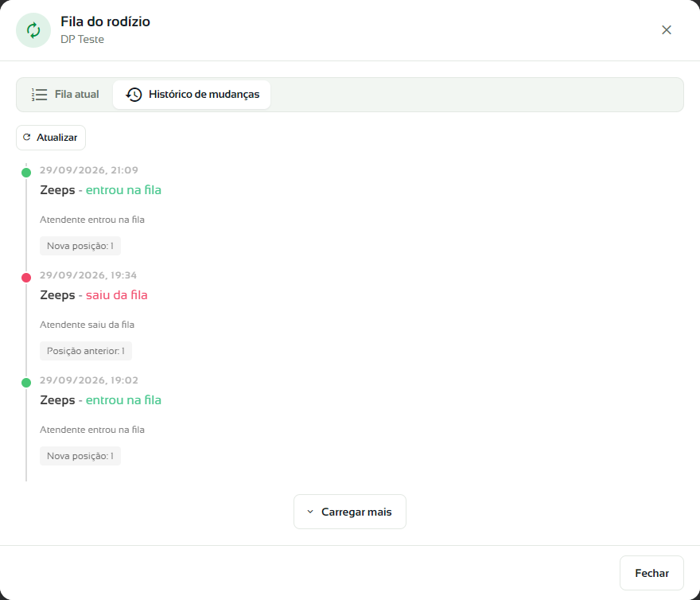This screenshot has height=600, width=700.
Task: Click the 'DP Teste' subtitle
Action: [82, 39]
